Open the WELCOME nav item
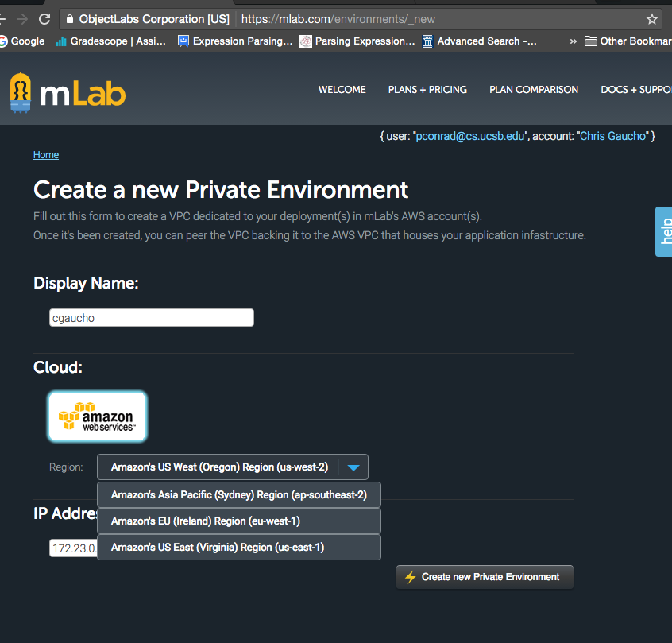The image size is (672, 643). (x=342, y=90)
